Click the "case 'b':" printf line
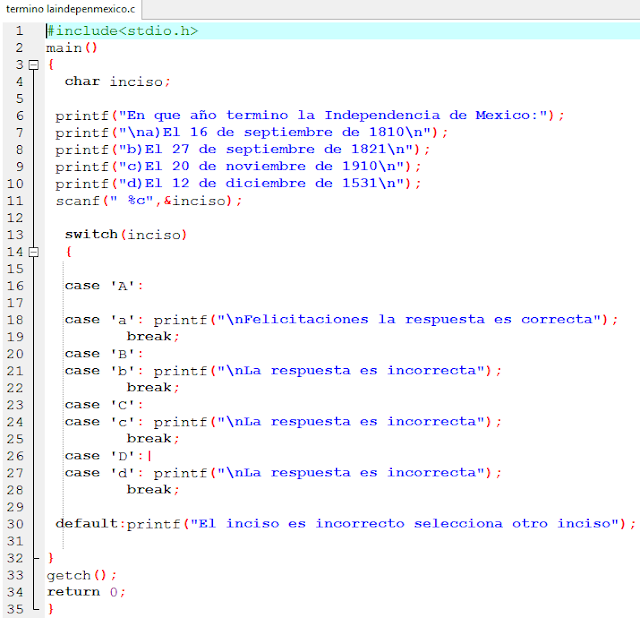 pos(283,371)
